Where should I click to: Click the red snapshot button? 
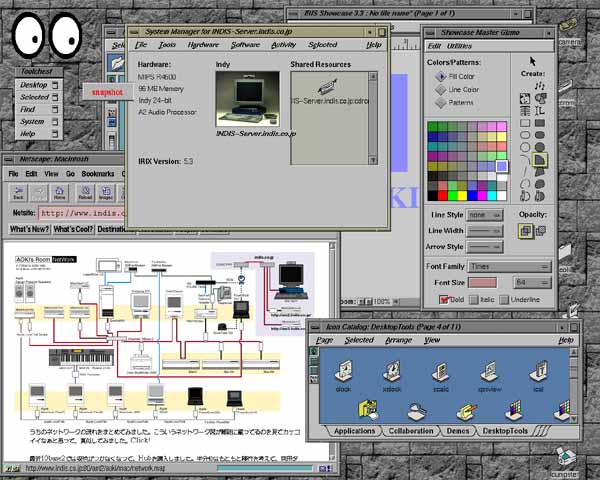pyautogui.click(x=107, y=93)
